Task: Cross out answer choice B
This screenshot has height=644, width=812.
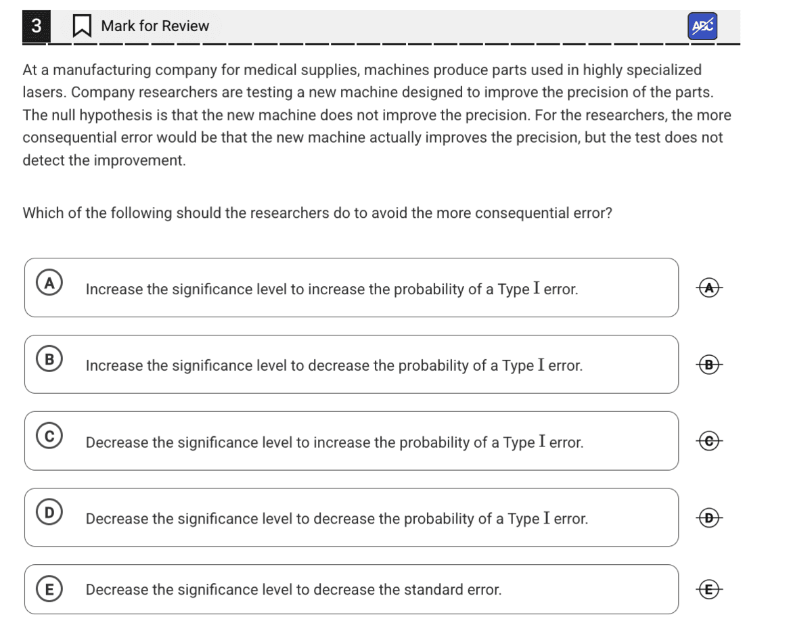Action: click(708, 364)
